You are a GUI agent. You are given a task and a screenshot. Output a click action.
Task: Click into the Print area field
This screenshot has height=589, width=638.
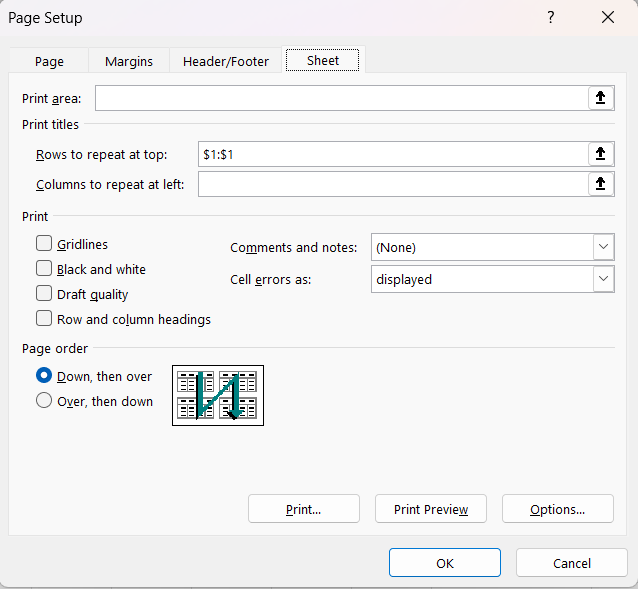340,98
